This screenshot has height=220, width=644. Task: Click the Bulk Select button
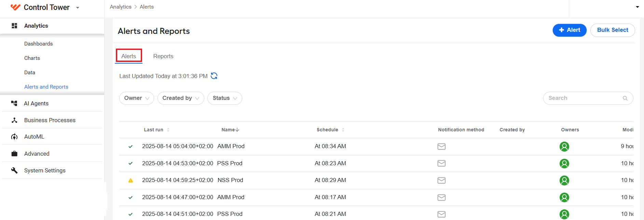tap(613, 30)
